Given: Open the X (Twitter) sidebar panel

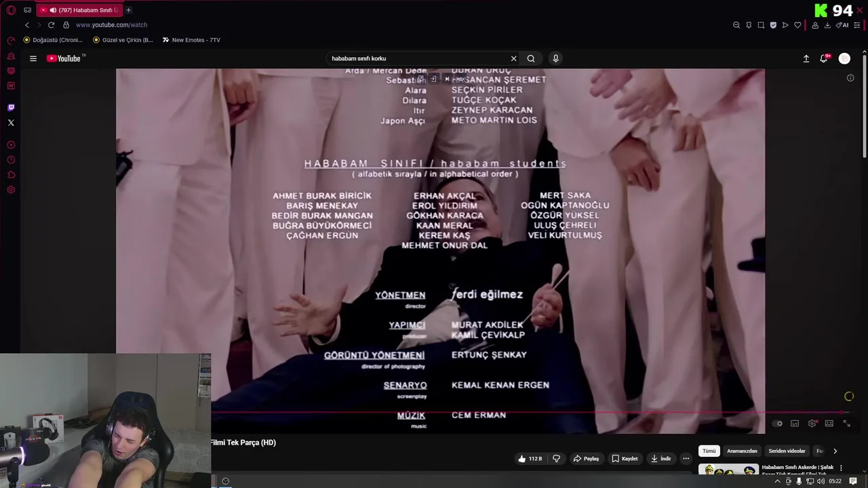Looking at the screenshot, I should (11, 123).
